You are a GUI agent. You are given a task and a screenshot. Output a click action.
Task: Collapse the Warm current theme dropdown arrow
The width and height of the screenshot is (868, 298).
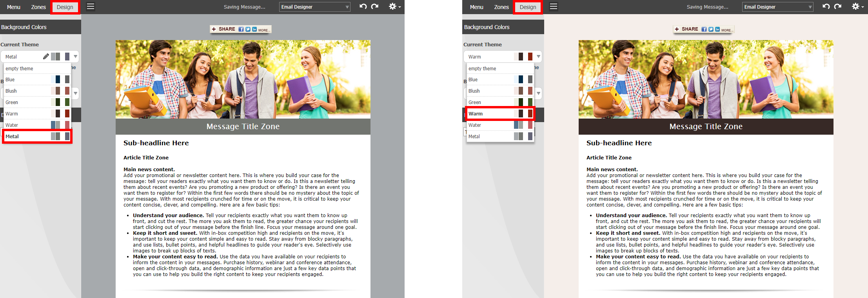[x=538, y=57]
